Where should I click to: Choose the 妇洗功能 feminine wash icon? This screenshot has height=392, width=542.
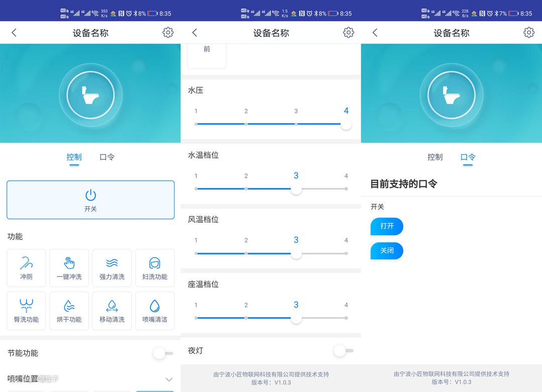pos(155,268)
